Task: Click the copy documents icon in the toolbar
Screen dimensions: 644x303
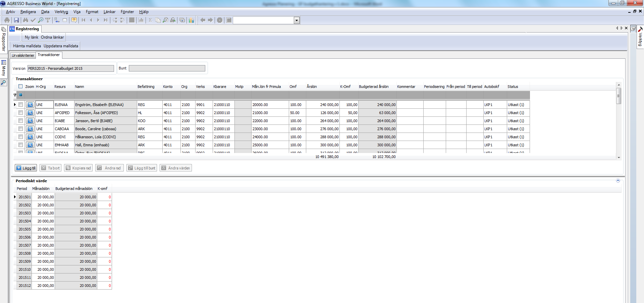Action: (158, 20)
